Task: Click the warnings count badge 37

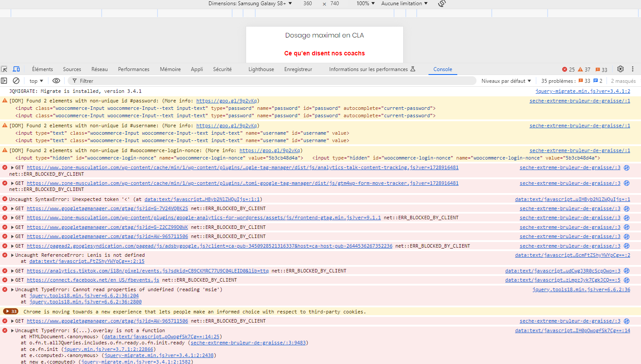Action: click(x=584, y=69)
